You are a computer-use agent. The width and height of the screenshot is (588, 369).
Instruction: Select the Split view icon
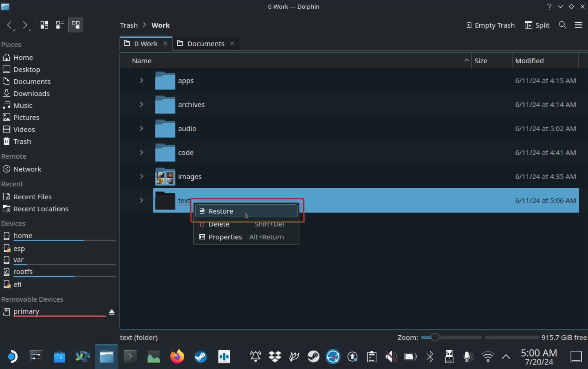pyautogui.click(x=528, y=25)
